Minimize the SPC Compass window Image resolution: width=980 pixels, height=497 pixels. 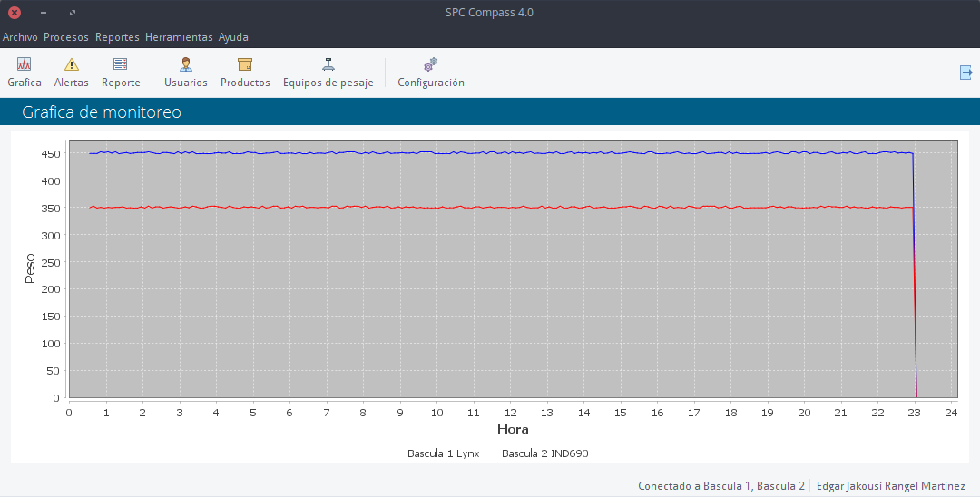pos(44,13)
